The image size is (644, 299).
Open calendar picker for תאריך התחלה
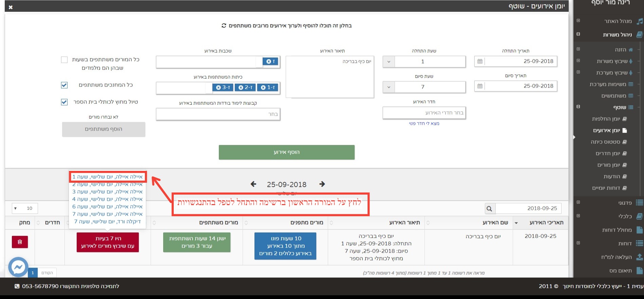tap(480, 61)
